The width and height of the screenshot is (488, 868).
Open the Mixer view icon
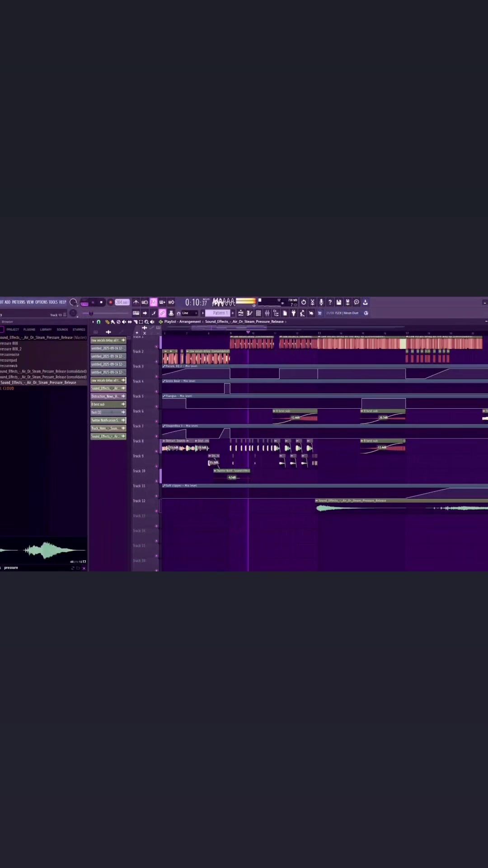[267, 313]
